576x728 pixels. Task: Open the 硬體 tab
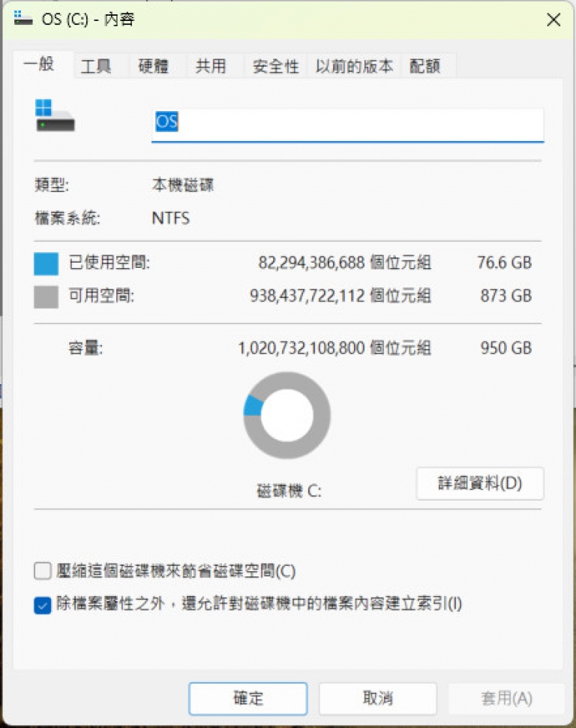tap(153, 66)
